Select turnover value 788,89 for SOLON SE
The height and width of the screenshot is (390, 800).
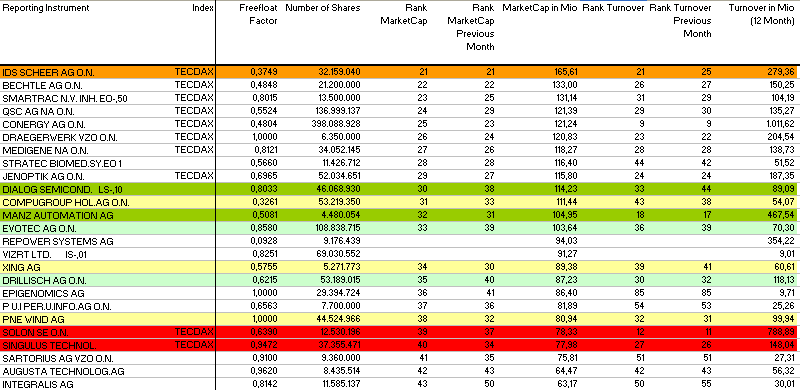(781, 332)
